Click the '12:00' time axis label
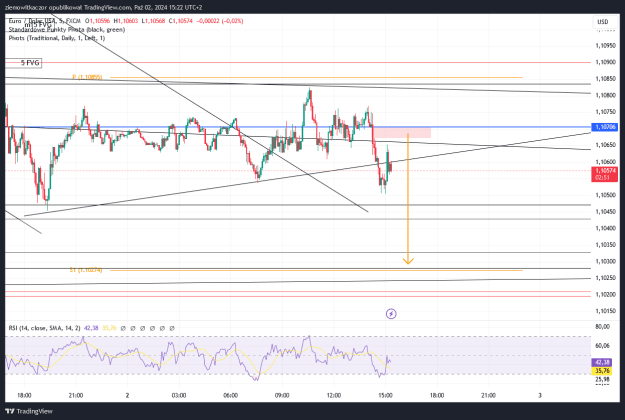 pos(334,395)
